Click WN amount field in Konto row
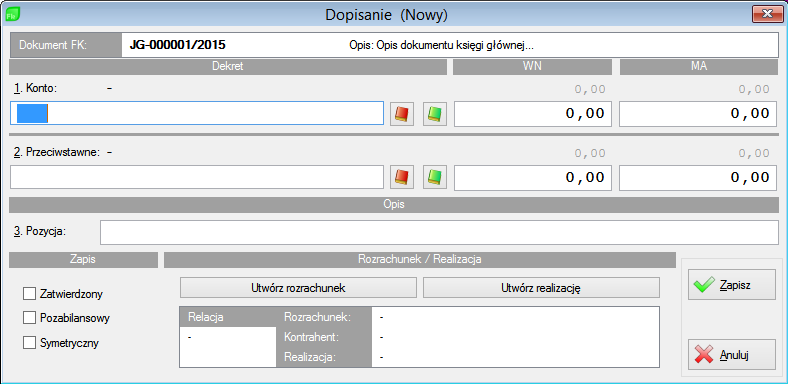This screenshot has width=788, height=384. point(533,114)
